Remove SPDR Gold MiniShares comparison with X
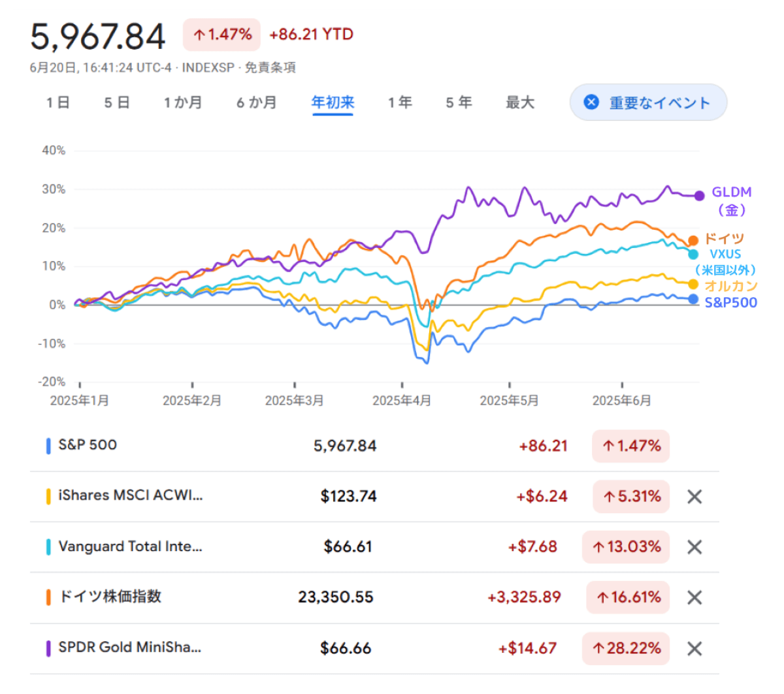784x694 pixels. pos(694,648)
